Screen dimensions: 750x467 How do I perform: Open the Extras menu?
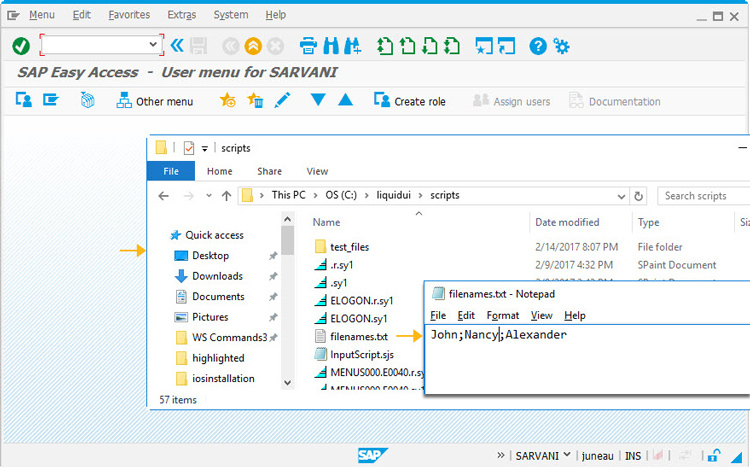[182, 15]
